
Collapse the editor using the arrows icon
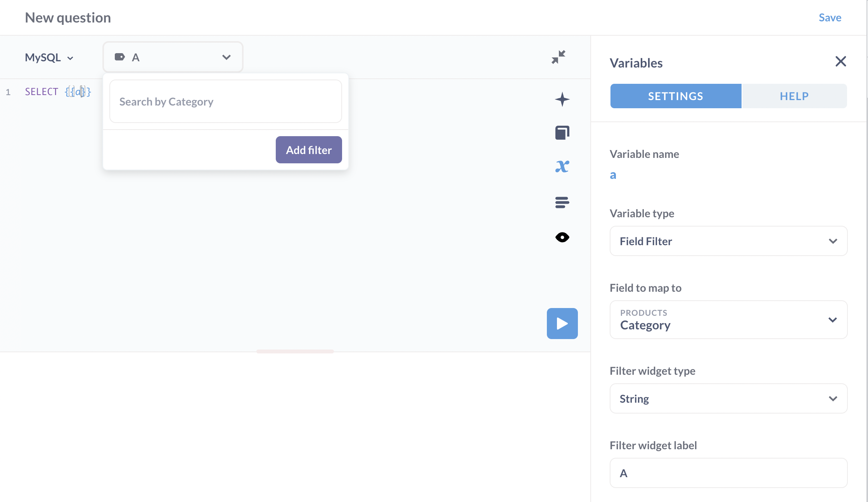pyautogui.click(x=558, y=57)
